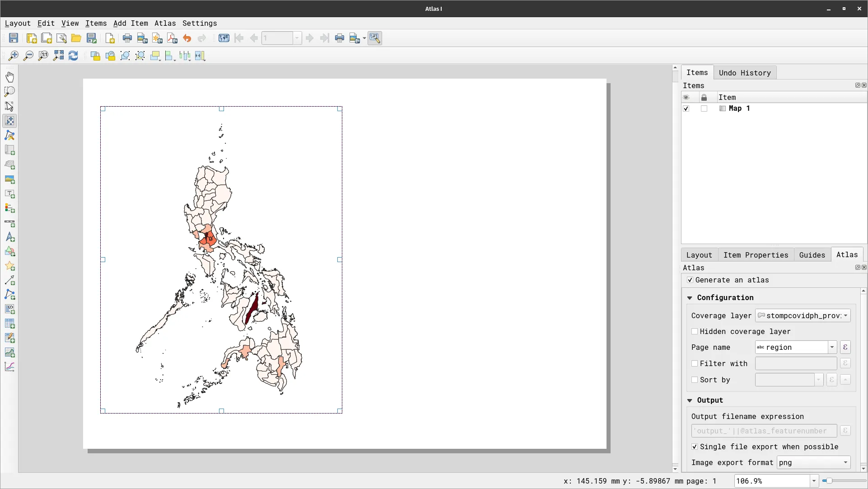Open the Atlas menu
868x489 pixels.
click(x=165, y=24)
